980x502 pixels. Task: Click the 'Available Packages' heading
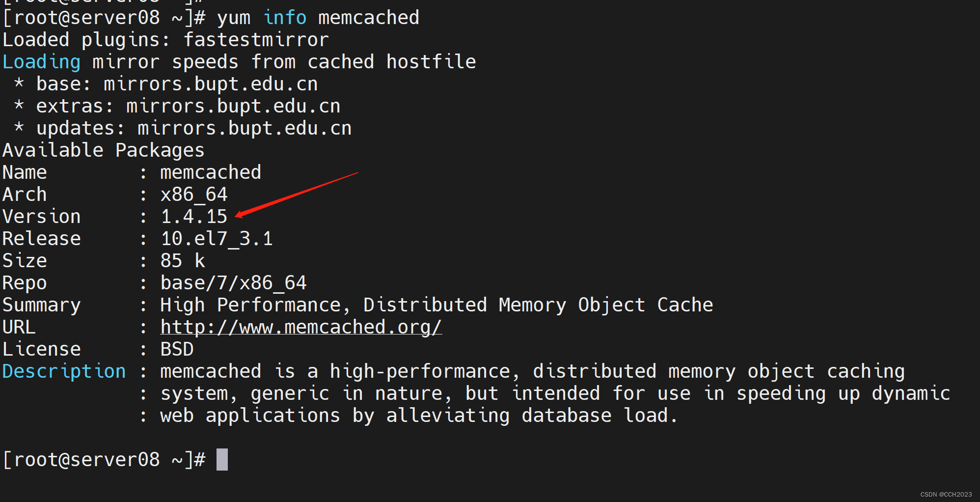pyautogui.click(x=104, y=150)
